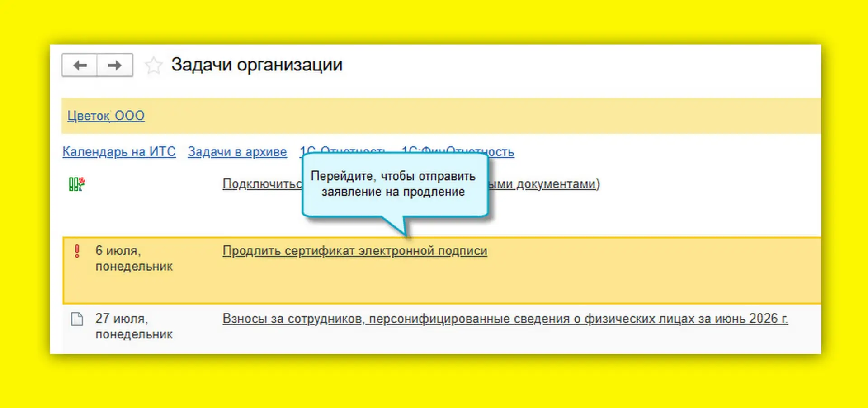Click the red exclamation mark warning icon
This screenshot has height=408, width=868.
(x=77, y=251)
